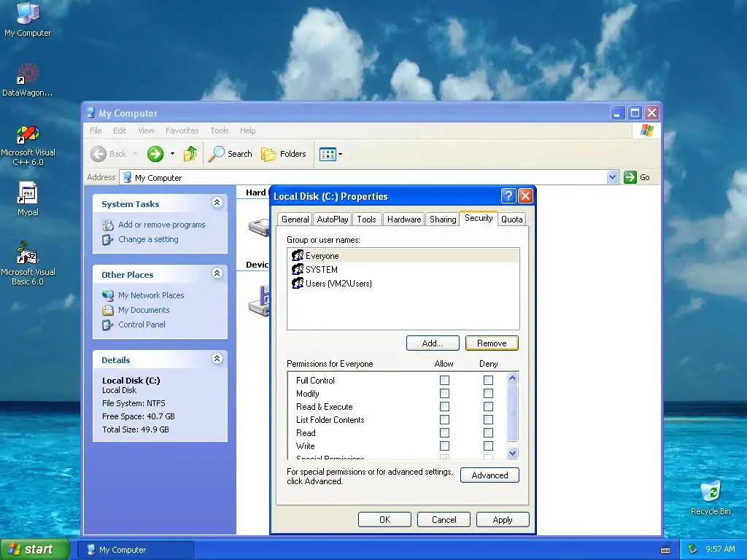The height and width of the screenshot is (560, 747).
Task: Open DataWagon desktop shortcut
Action: 28,80
